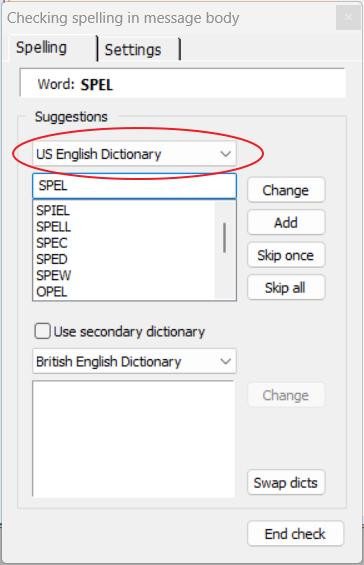The image size is (364, 565).
Task: Select the Spelling tab
Action: [x=41, y=48]
